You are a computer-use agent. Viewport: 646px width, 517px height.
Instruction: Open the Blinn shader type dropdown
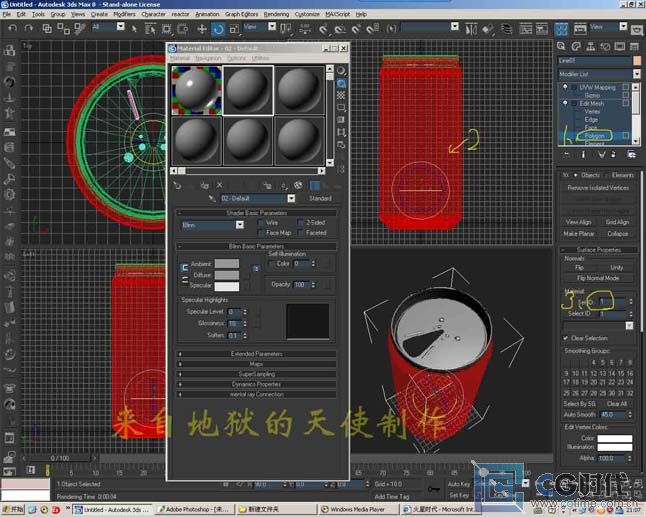pyautogui.click(x=240, y=225)
